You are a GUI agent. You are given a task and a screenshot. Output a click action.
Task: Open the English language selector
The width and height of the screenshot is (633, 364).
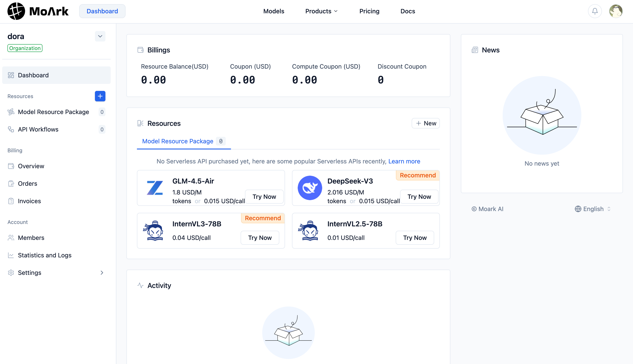coord(593,209)
